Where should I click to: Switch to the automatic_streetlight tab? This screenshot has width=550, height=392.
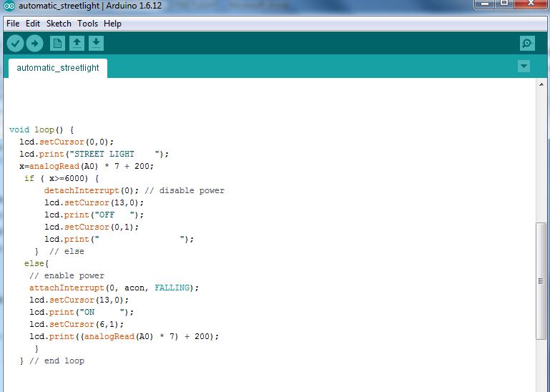tap(58, 68)
